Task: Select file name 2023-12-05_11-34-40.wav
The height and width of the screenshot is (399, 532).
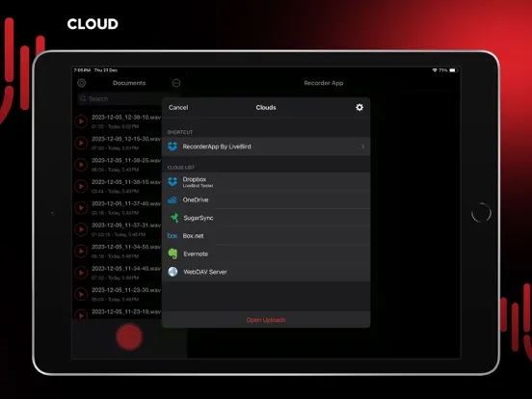Action: (126, 268)
